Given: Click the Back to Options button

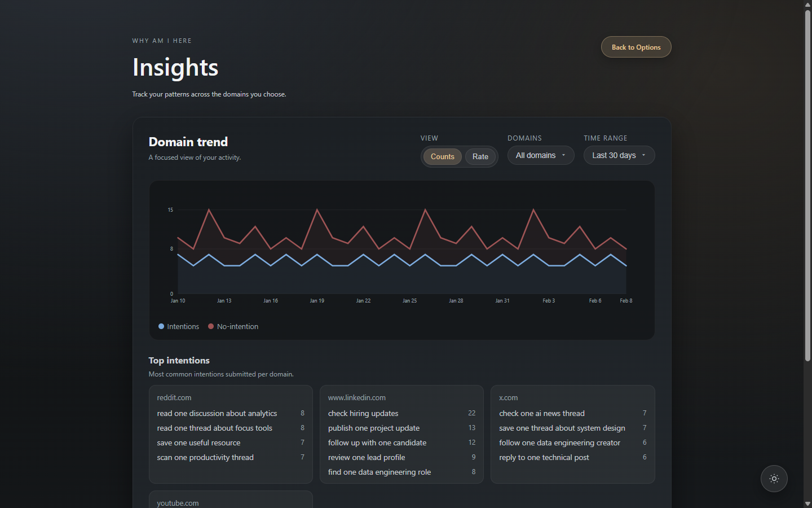Looking at the screenshot, I should pyautogui.click(x=636, y=47).
